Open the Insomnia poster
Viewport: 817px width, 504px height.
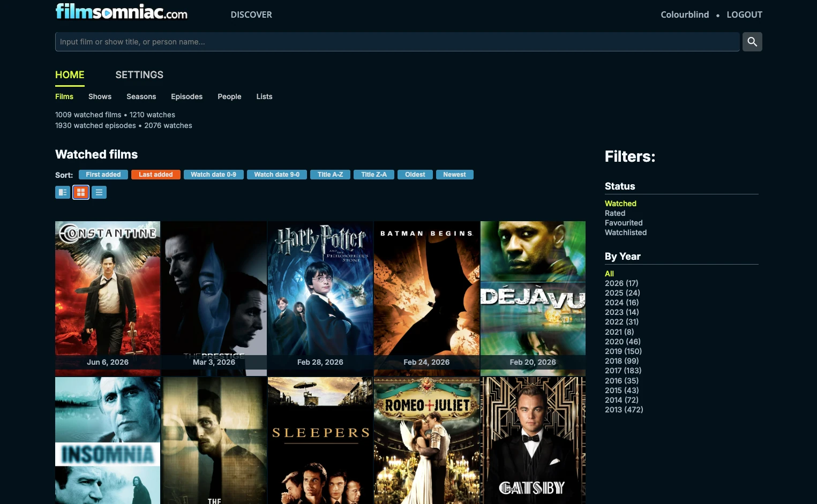(108, 440)
